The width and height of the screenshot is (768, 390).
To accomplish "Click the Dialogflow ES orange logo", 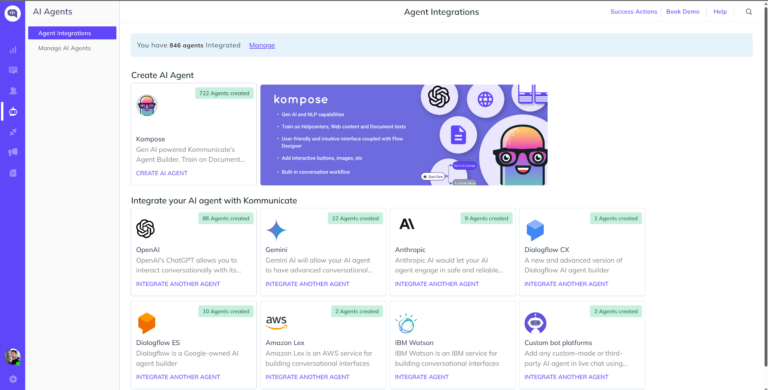I will tap(146, 323).
